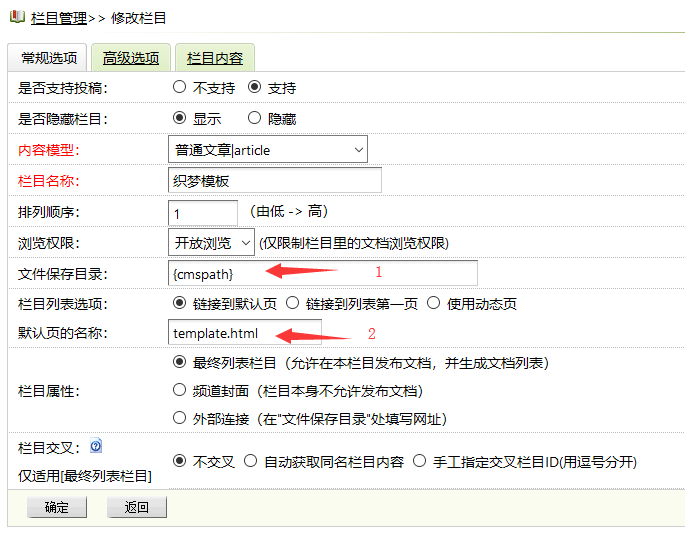Select 频道封面 column attribute
This screenshot has width=685, height=542.
180,390
